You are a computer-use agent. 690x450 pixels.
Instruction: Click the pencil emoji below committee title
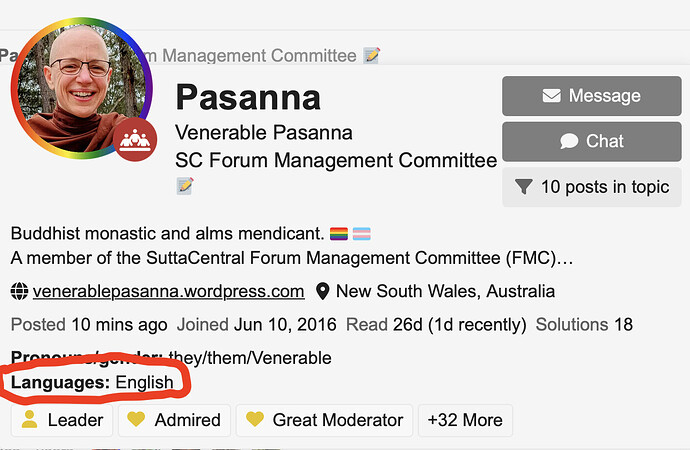point(185,186)
